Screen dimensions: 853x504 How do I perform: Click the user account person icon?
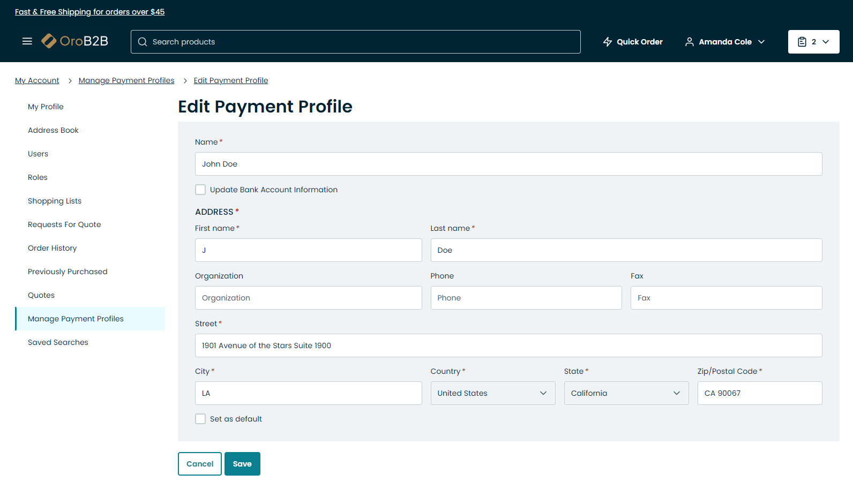click(x=690, y=42)
